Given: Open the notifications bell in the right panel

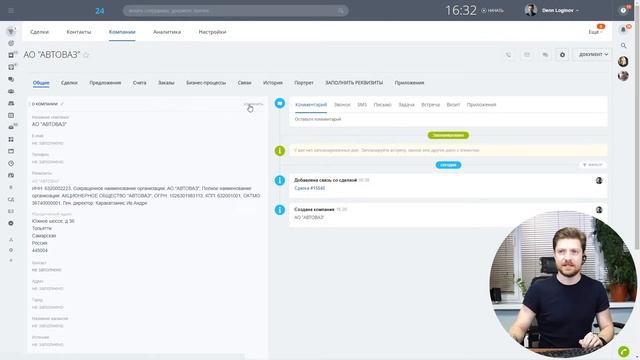Looking at the screenshot, I should coord(623,29).
